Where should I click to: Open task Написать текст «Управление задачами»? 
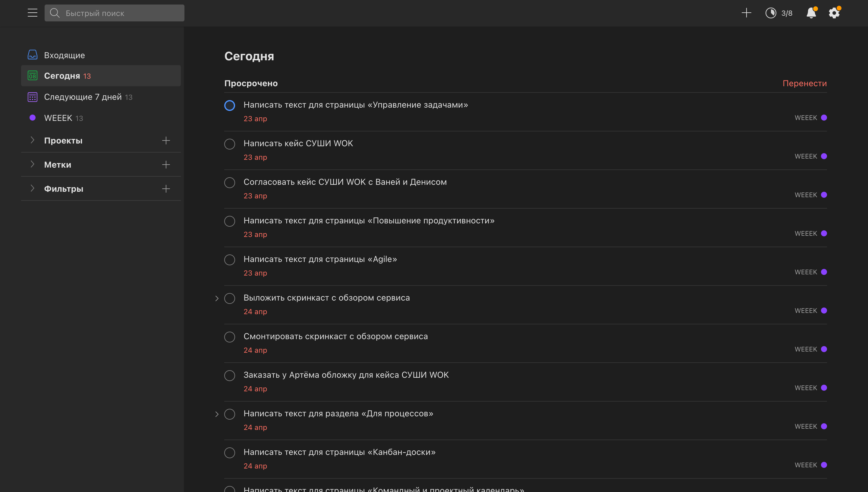coord(356,105)
